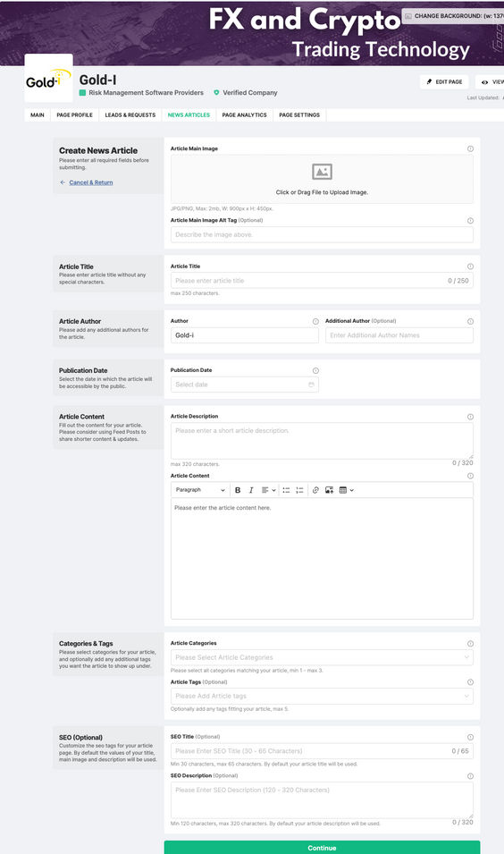The height and width of the screenshot is (854, 504).
Task: Click the insert image toolbar icon
Action: [329, 490]
